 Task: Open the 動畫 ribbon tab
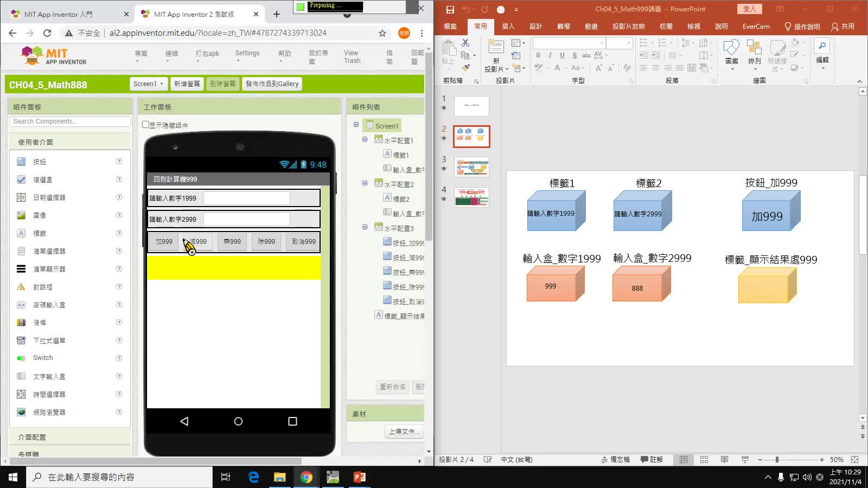click(x=591, y=26)
